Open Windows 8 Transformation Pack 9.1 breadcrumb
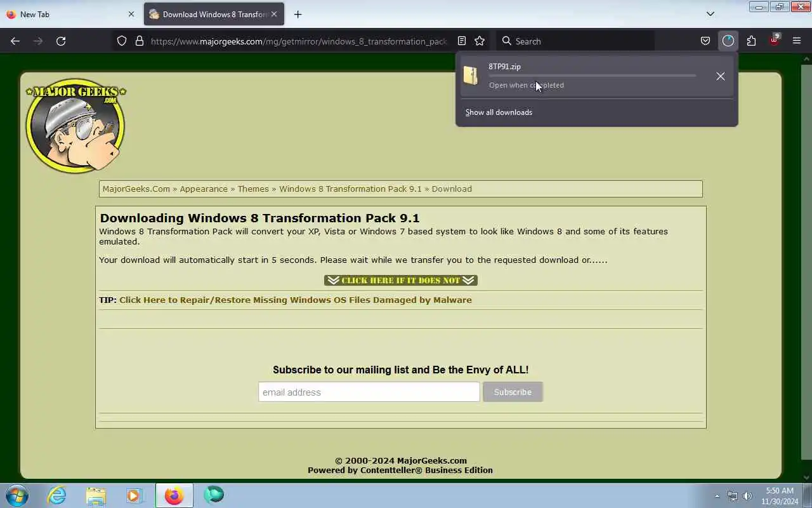The height and width of the screenshot is (508, 812). (x=350, y=189)
